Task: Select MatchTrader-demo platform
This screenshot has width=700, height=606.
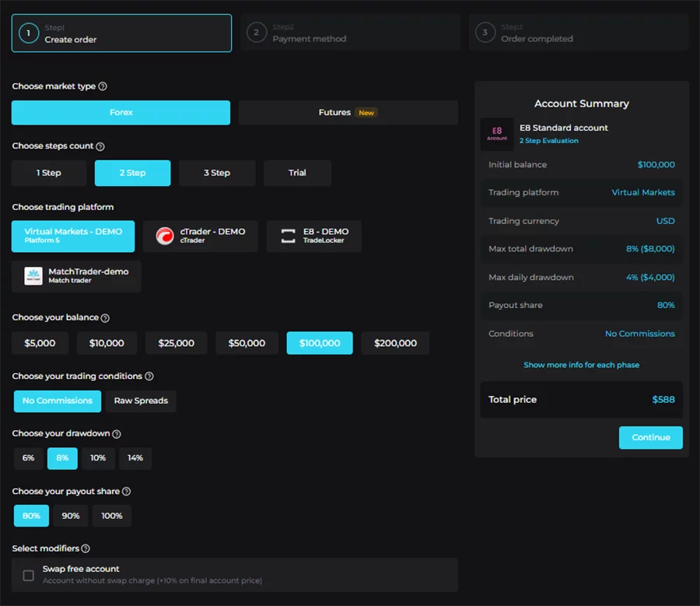Action: point(76,276)
